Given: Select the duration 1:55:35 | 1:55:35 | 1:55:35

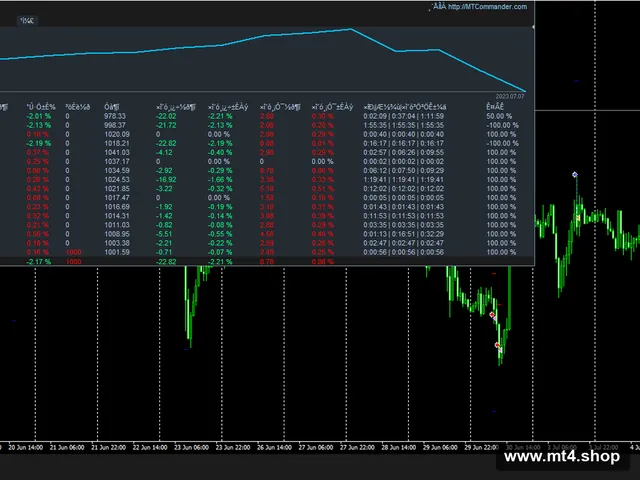Looking at the screenshot, I should tap(403, 125).
